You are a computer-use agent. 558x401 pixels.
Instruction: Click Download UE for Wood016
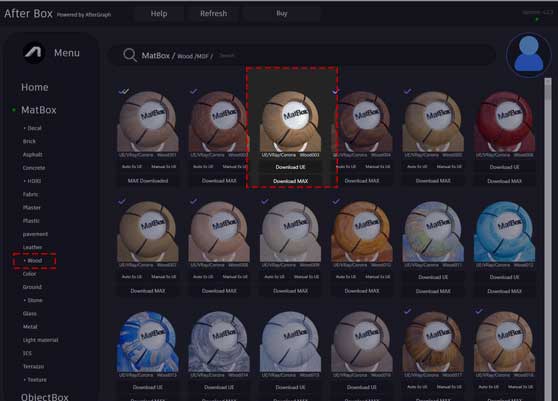click(362, 387)
